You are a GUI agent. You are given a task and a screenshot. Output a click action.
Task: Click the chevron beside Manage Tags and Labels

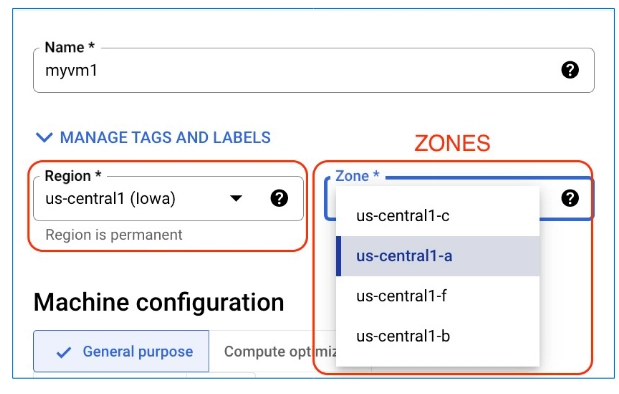pyautogui.click(x=44, y=137)
